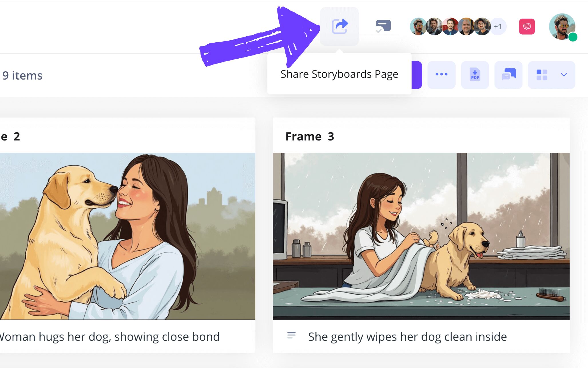
Task: Open the three-dots more options menu
Action: click(x=441, y=74)
